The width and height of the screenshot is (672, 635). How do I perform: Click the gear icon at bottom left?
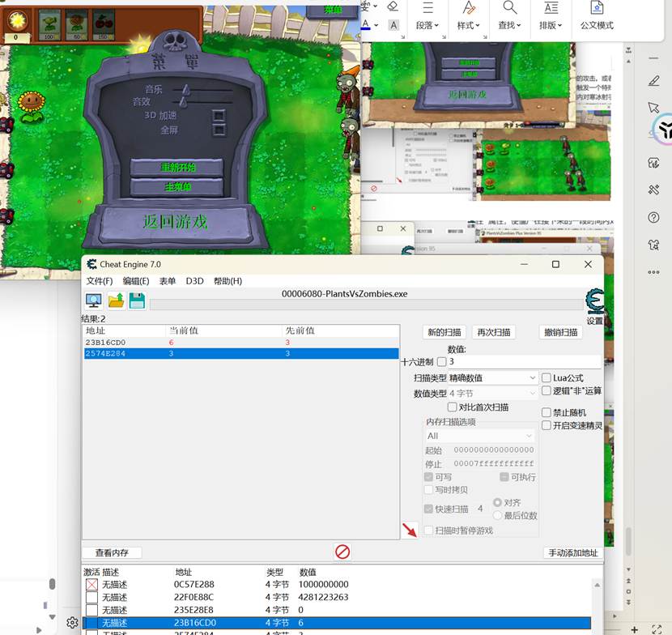click(72, 622)
